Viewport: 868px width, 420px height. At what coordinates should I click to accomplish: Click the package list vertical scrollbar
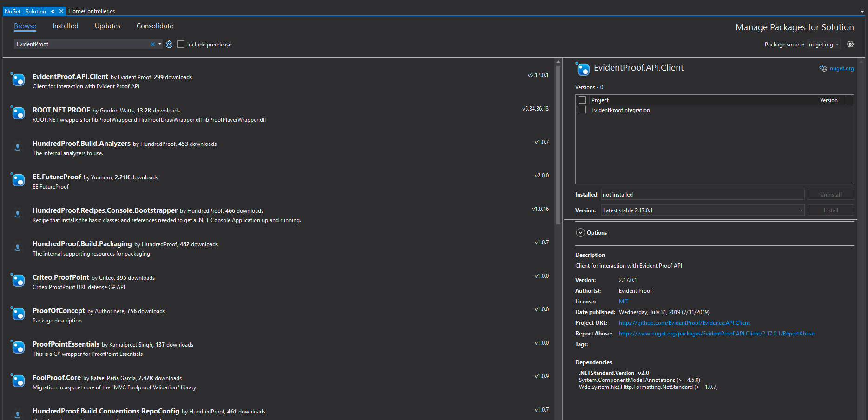558,144
